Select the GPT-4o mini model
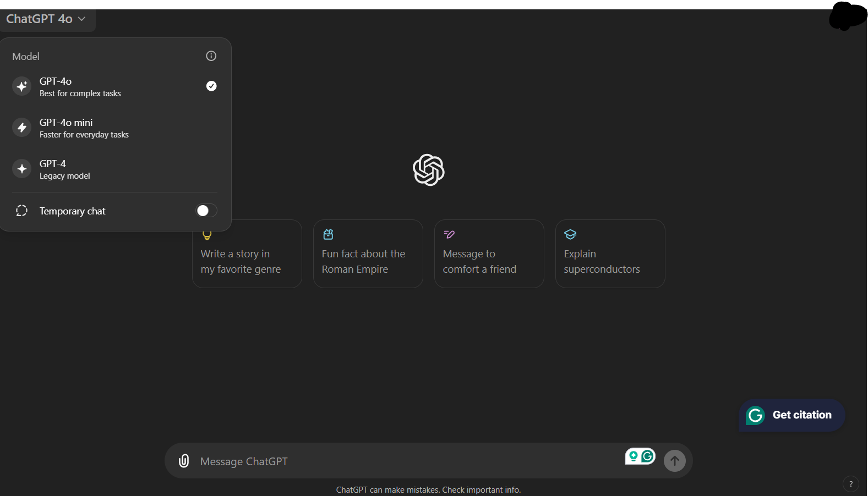The width and height of the screenshot is (868, 496). pos(114,128)
